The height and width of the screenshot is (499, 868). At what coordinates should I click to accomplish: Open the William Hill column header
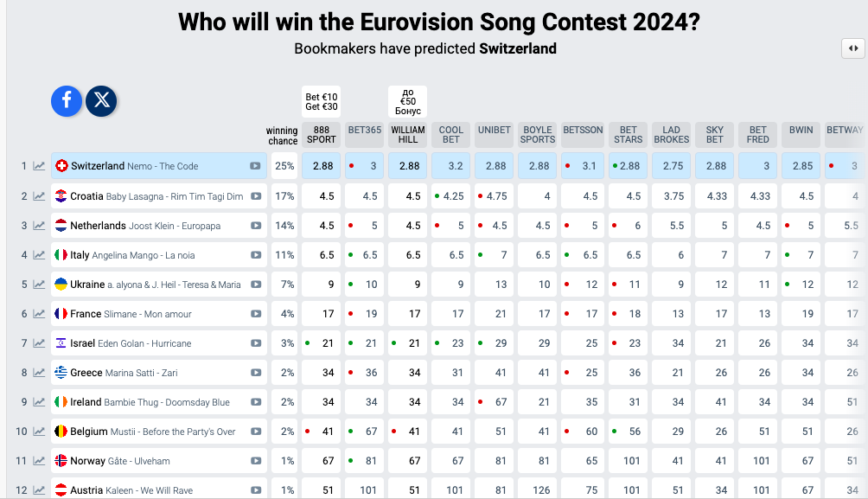point(408,134)
